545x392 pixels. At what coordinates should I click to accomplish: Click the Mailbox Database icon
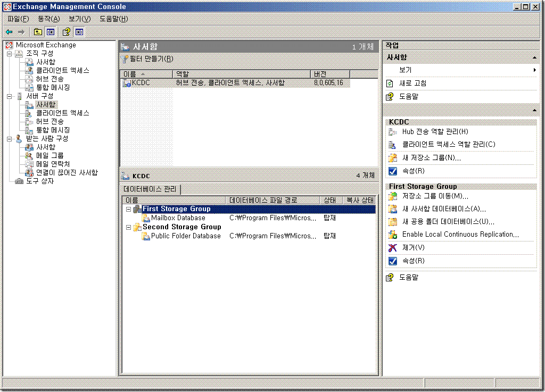146,218
